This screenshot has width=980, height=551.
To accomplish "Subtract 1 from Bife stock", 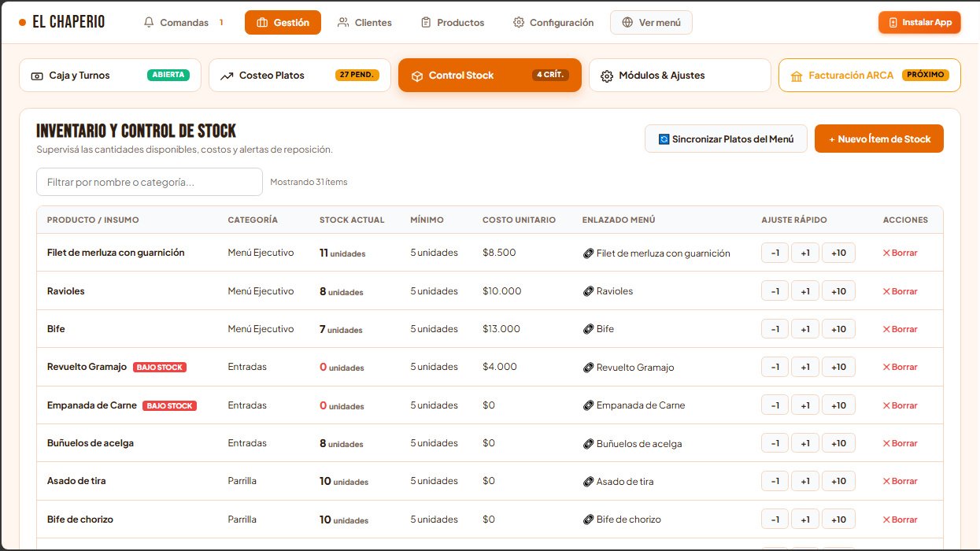I will coord(775,329).
